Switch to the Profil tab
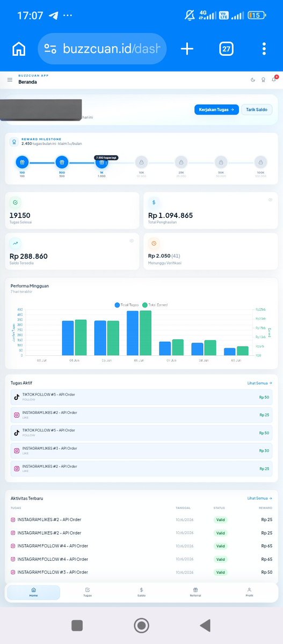 [x=249, y=592]
